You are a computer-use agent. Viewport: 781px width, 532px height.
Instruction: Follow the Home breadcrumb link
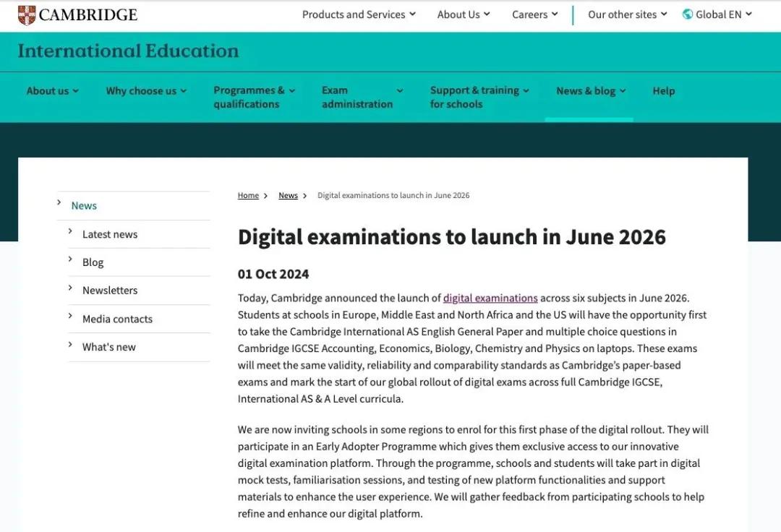click(248, 196)
